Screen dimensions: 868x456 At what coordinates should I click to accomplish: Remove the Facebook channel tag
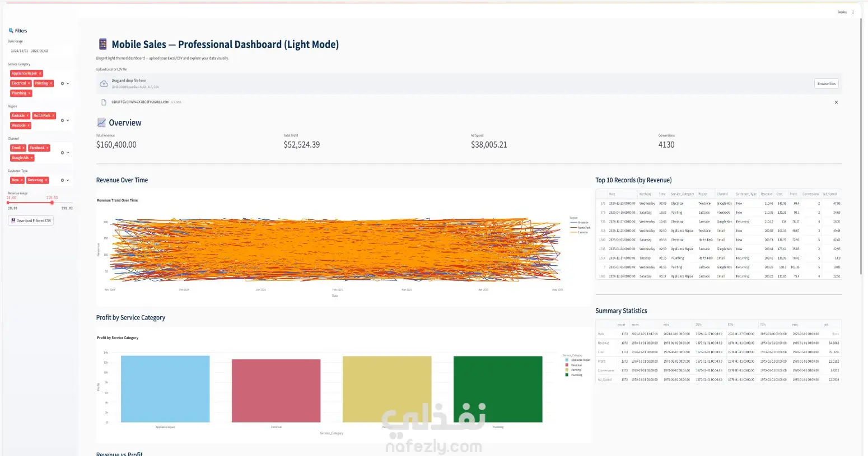click(48, 148)
